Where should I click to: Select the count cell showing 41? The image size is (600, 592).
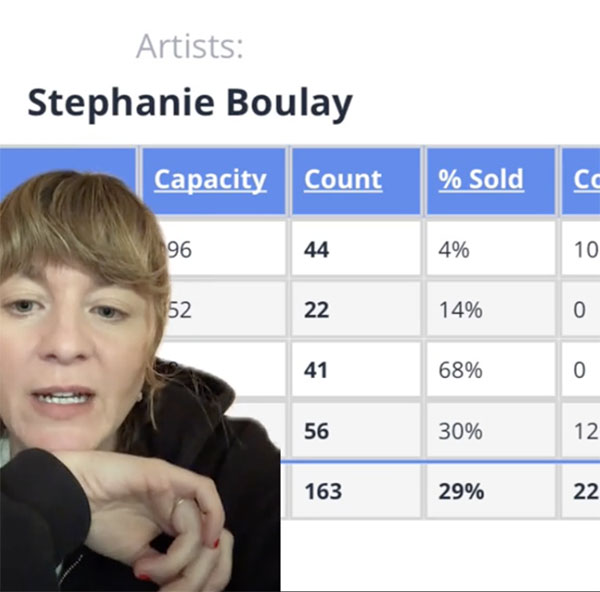pyautogui.click(x=356, y=369)
